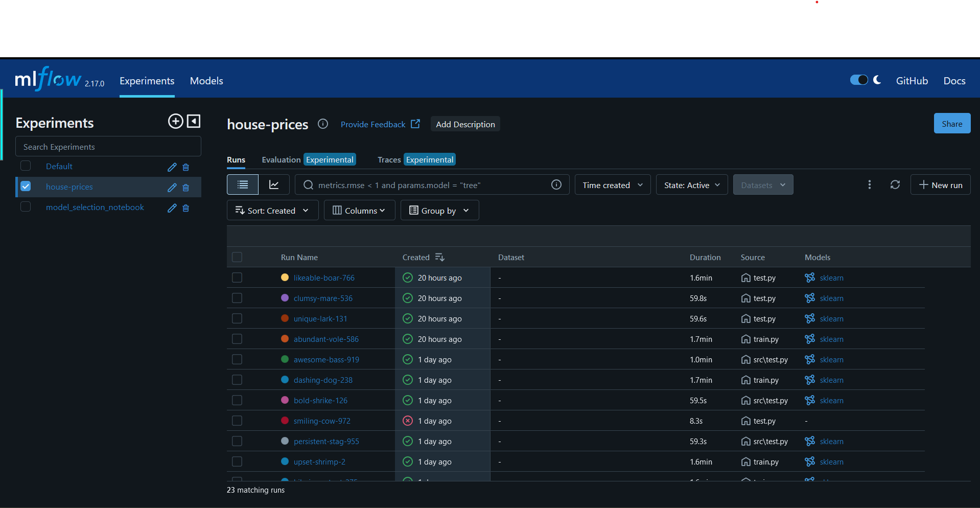Viewport: 980px width, 508px height.
Task: Delete the Default experiment
Action: (186, 167)
